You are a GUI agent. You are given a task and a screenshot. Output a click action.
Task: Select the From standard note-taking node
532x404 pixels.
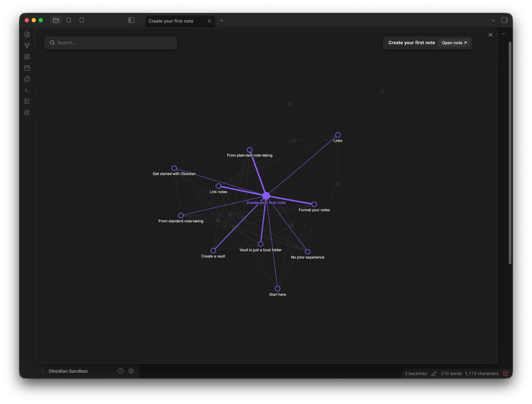tap(181, 216)
